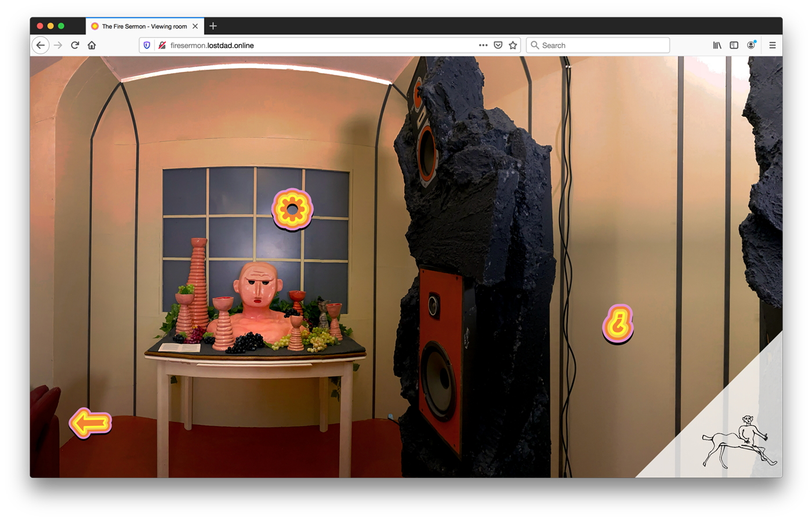Open page actions three-dot menu
The height and width of the screenshot is (520, 812).
(483, 45)
